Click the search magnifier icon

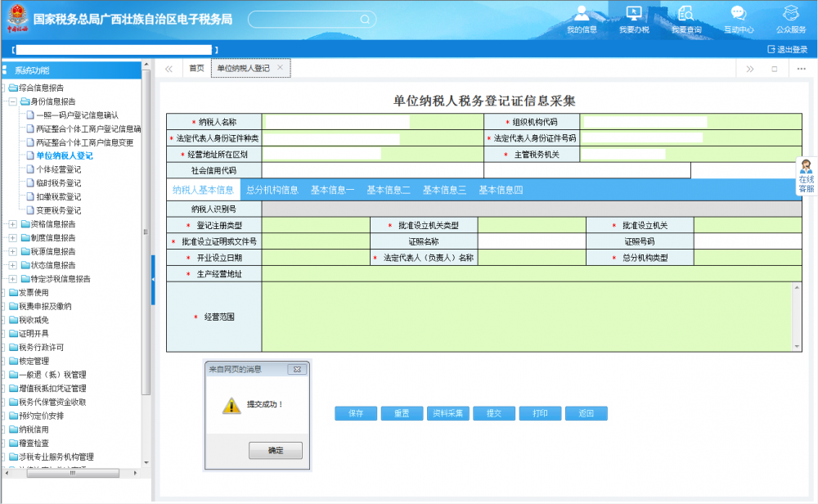(364, 19)
